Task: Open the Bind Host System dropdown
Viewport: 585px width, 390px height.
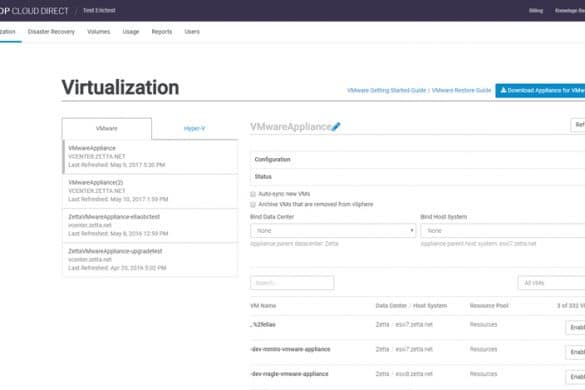Action: click(x=503, y=231)
